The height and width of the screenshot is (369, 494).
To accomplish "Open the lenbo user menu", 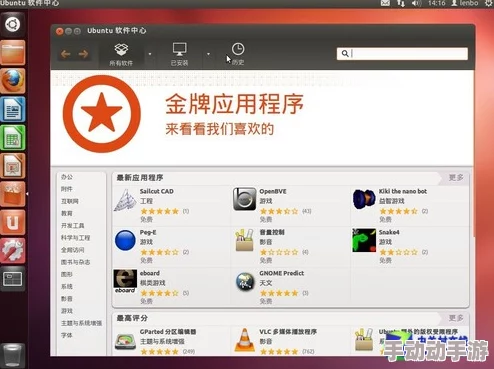I will [x=465, y=3].
